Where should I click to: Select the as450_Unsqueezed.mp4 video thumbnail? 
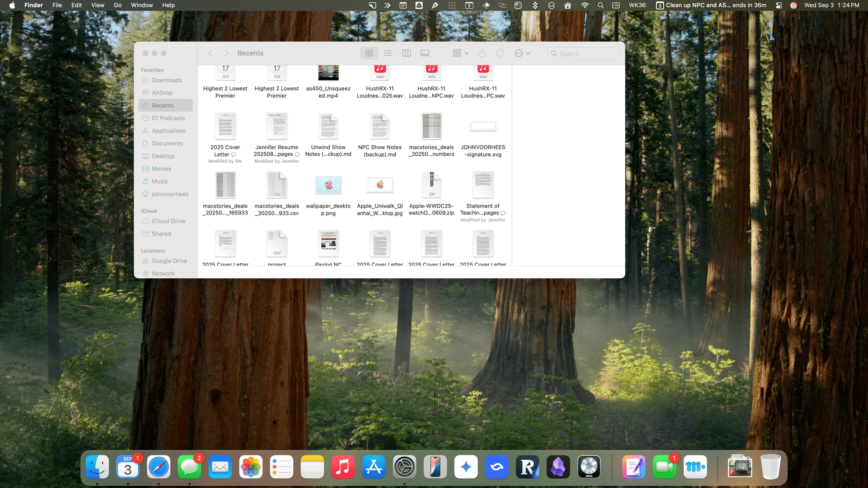click(328, 73)
